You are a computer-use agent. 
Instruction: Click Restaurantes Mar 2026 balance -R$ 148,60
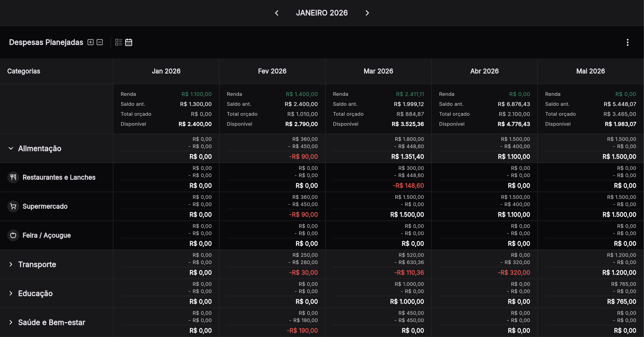coord(408,185)
